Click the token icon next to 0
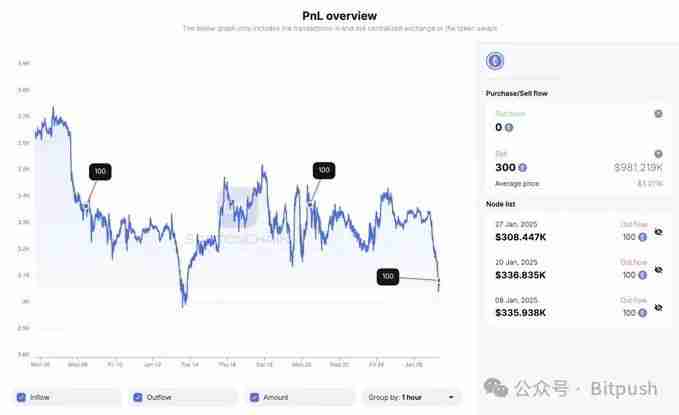The image size is (679, 415). point(509,128)
